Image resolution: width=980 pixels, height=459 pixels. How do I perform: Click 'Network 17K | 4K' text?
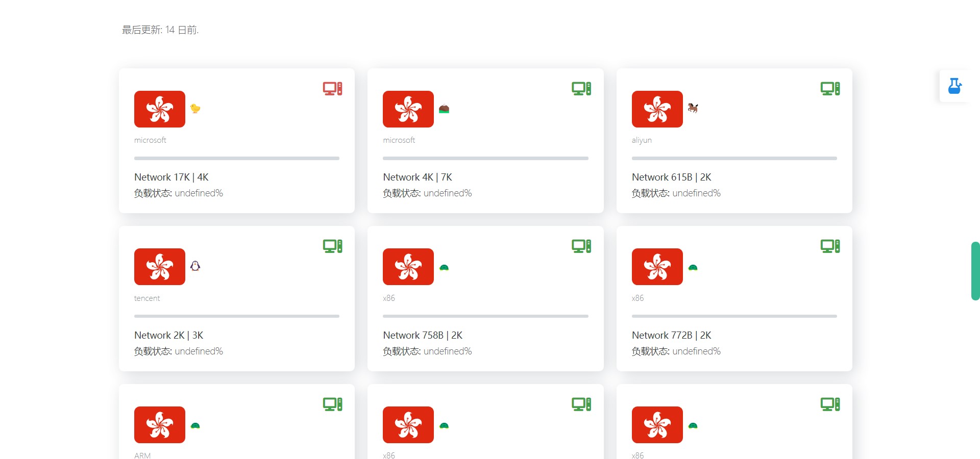[171, 177]
